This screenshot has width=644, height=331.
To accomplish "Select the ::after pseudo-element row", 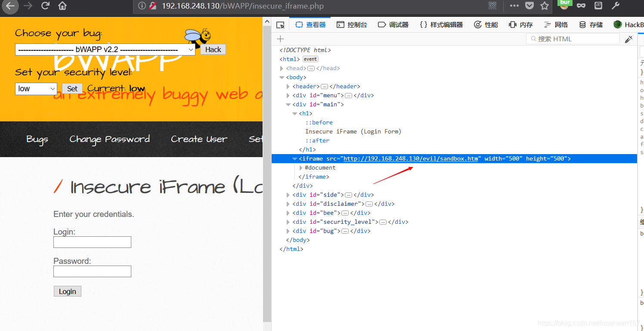I will click(317, 141).
